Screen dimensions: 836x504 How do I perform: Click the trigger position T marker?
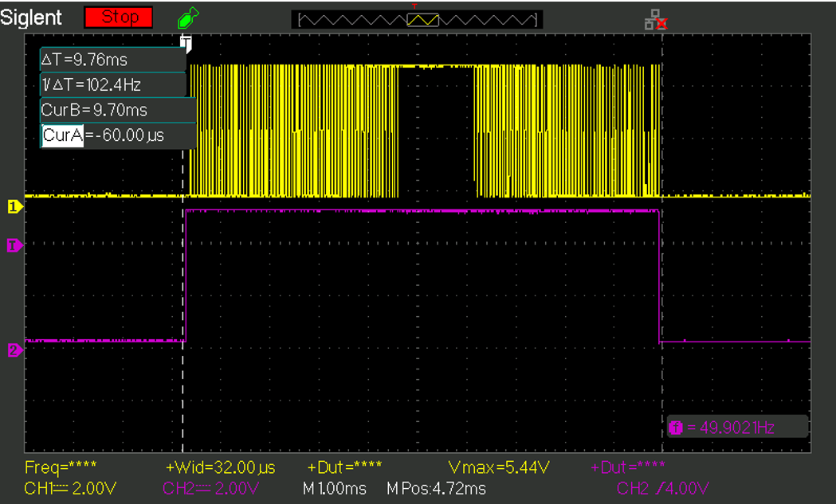point(186,43)
